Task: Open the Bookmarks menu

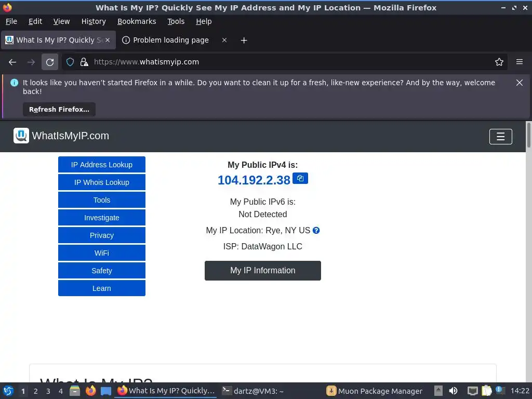Action: tap(137, 21)
